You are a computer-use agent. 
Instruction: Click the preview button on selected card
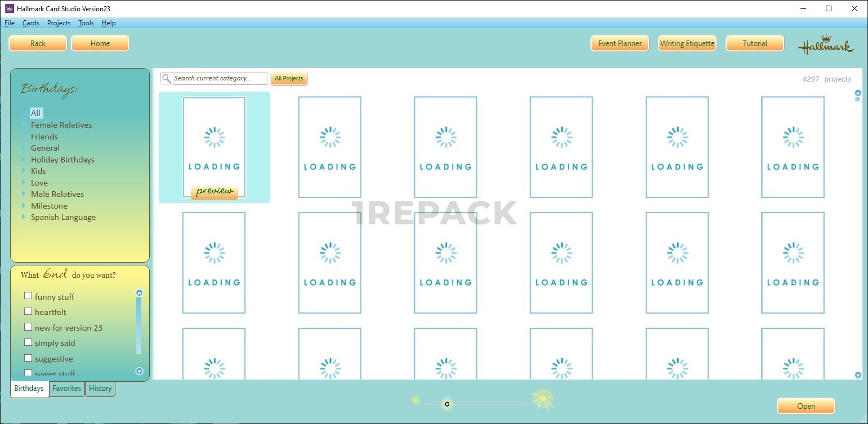coord(214,192)
